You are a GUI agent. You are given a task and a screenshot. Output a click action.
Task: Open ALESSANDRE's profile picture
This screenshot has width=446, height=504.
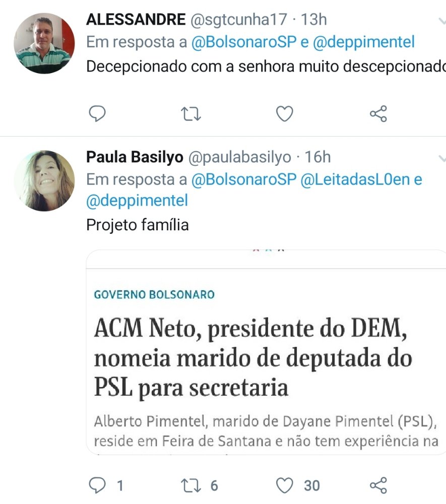[44, 43]
